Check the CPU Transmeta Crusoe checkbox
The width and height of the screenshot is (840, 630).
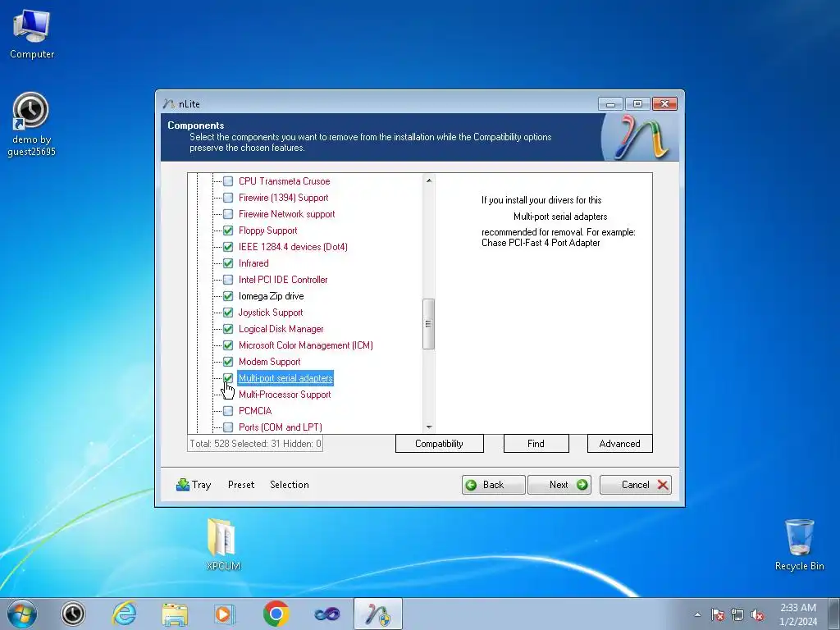(228, 181)
